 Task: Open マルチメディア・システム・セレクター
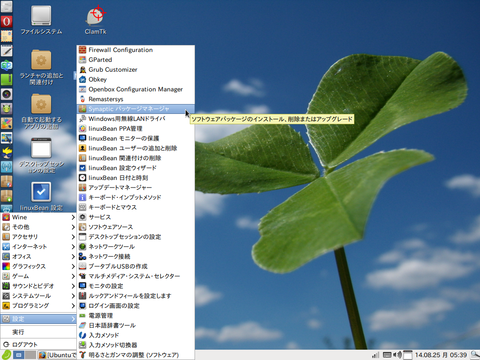tap(136, 276)
